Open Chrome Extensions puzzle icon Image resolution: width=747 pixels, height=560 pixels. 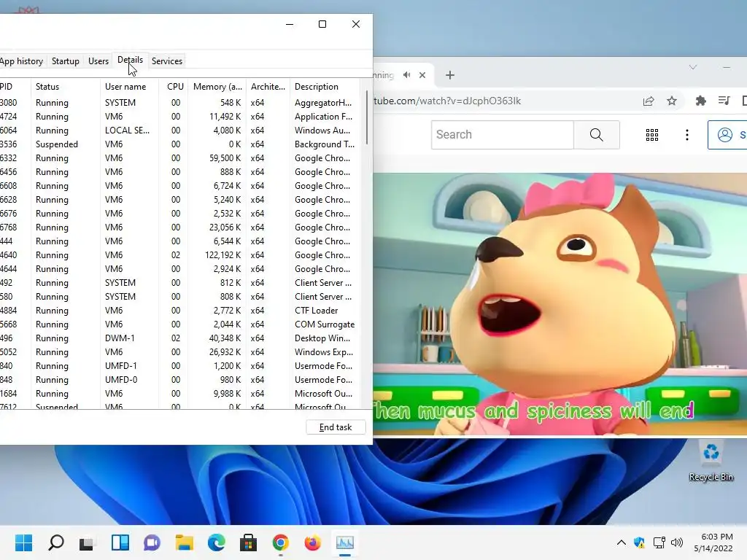[700, 101]
